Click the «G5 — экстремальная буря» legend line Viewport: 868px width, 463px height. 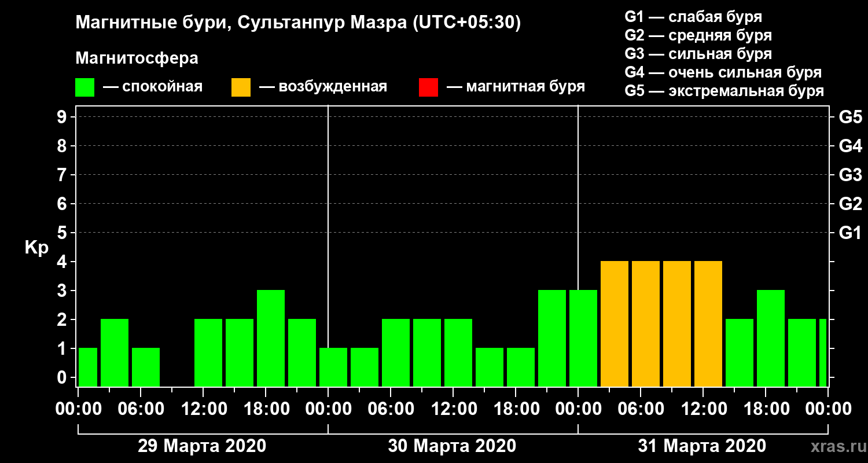724,91
